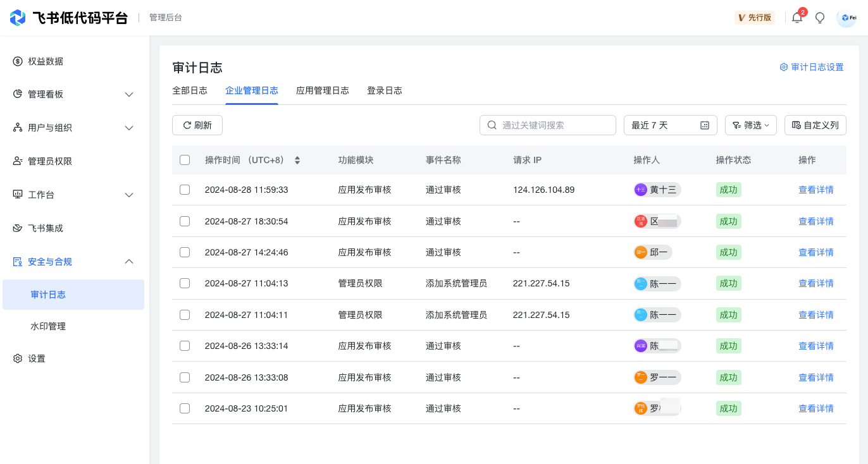This screenshot has height=464, width=868.
Task: View details for 2024-08-23 10:25:01 row
Action: click(816, 408)
